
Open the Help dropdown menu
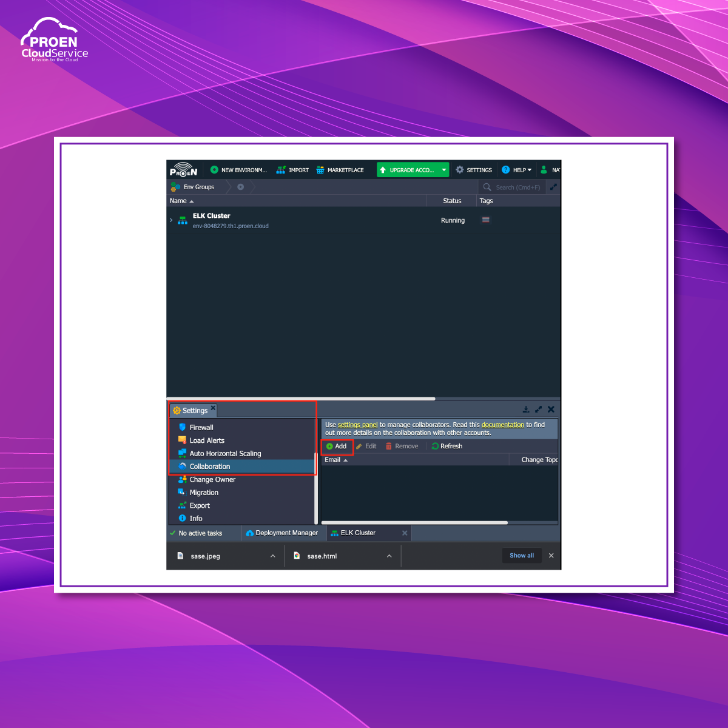point(517,170)
